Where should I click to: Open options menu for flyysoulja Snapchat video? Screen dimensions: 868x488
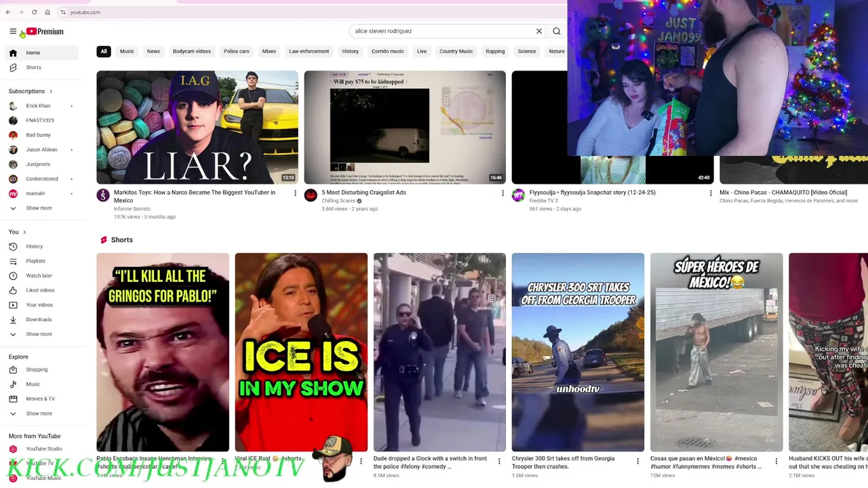(710, 193)
